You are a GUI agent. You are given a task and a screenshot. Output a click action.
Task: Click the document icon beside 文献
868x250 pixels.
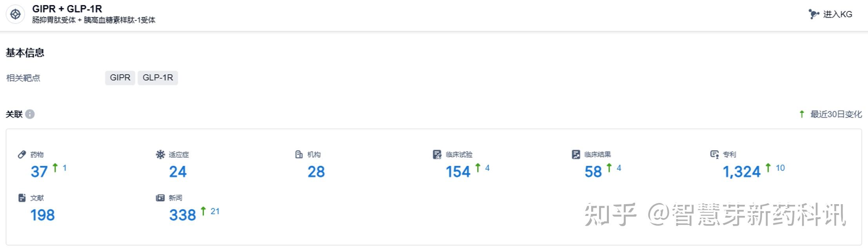tap(22, 198)
